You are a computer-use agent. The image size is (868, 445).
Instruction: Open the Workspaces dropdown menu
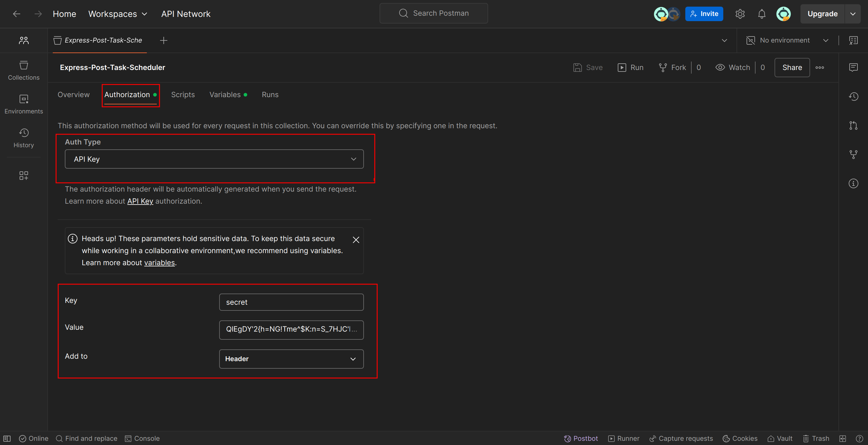point(118,14)
